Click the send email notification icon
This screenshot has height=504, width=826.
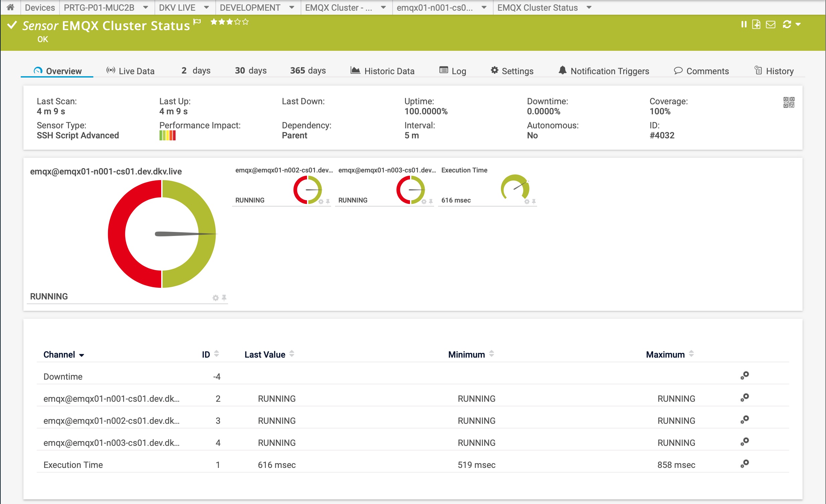coord(771,24)
